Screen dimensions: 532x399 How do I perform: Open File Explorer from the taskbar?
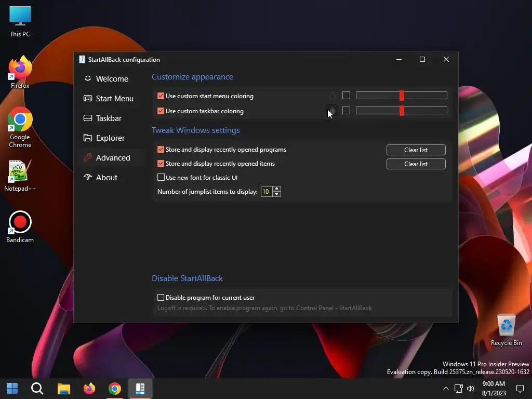(x=63, y=388)
